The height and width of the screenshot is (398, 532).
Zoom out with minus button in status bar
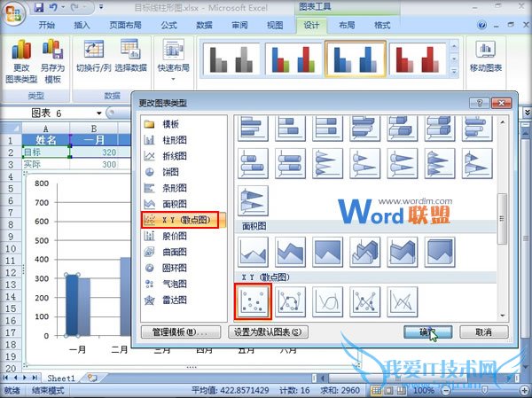click(x=448, y=391)
